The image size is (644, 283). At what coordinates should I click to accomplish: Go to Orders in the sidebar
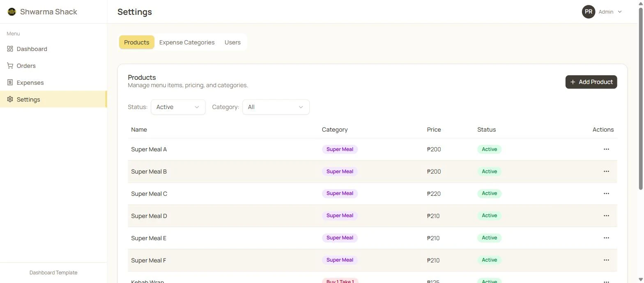tap(53, 66)
